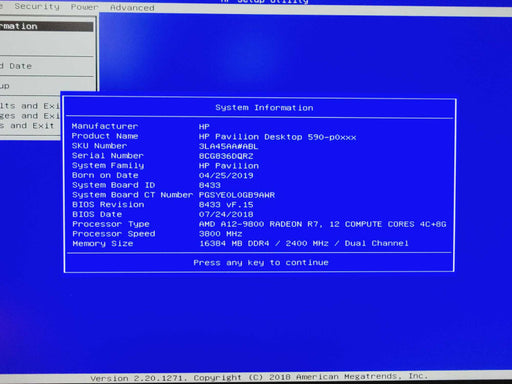This screenshot has width=512, height=384.
Task: Open the Power menu tab
Action: pos(84,7)
